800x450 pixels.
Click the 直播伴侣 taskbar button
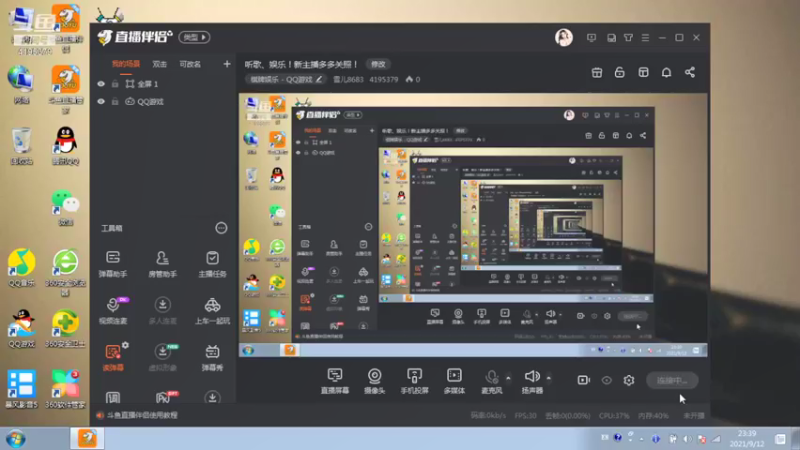click(87, 439)
